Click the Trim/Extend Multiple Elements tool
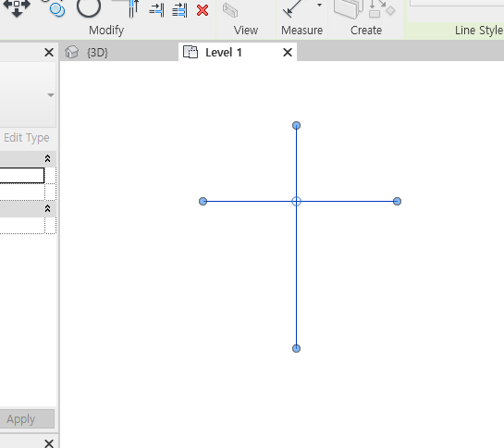Screen dimensions: 504x448 pyautogui.click(x=179, y=10)
